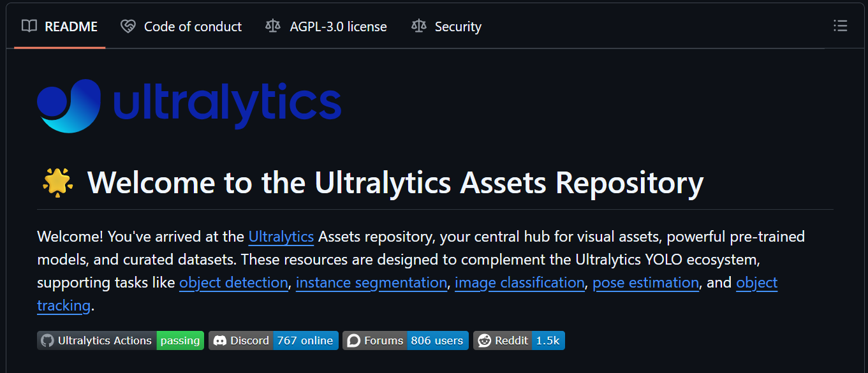
Task: Switch to the Security tab
Action: pyautogui.click(x=446, y=27)
